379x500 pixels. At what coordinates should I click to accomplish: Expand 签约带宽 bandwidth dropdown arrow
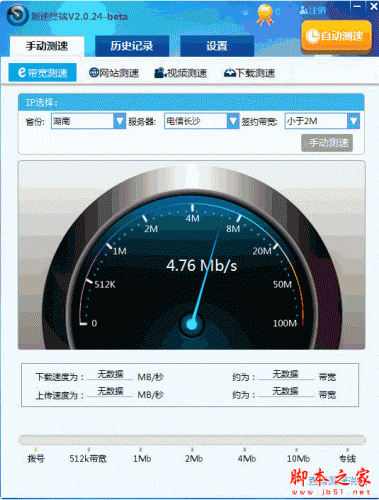point(353,121)
